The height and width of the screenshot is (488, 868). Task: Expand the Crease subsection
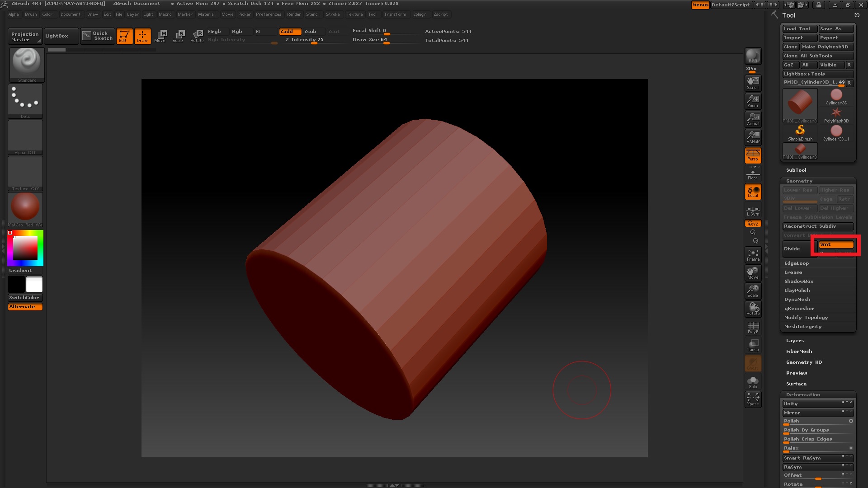click(793, 272)
